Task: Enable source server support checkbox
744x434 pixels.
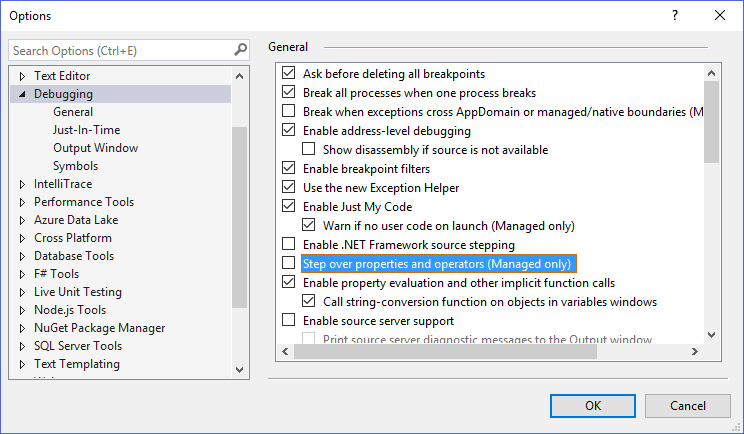Action: point(289,321)
